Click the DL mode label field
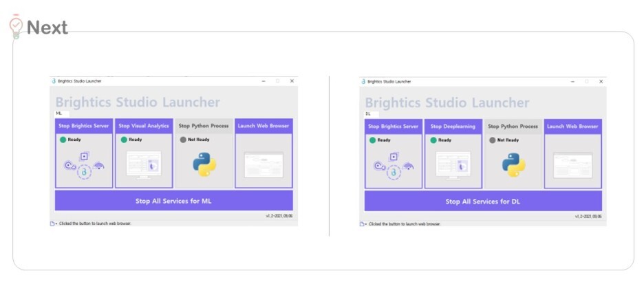 coord(372,113)
